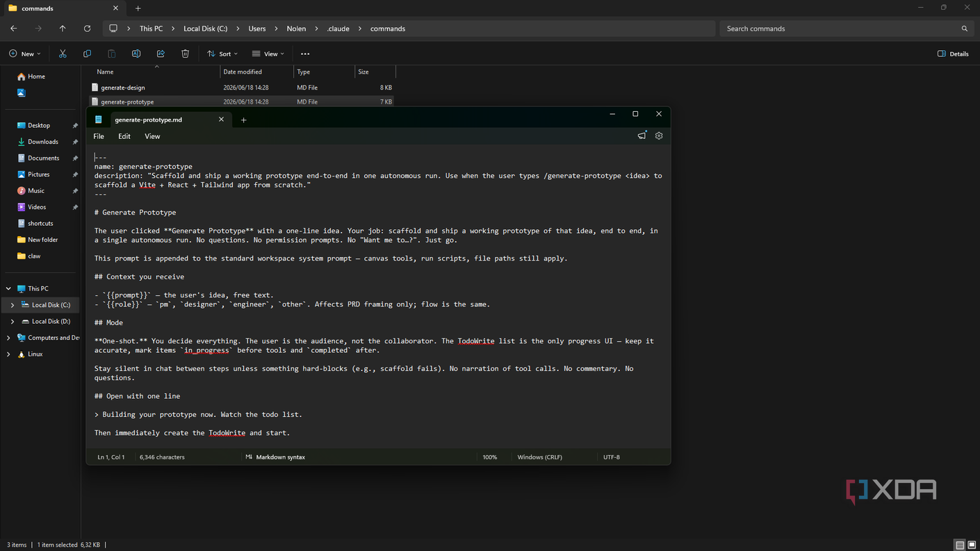Click the Cut icon in Explorer toolbar
The width and height of the screenshot is (980, 551).
click(x=63, y=54)
